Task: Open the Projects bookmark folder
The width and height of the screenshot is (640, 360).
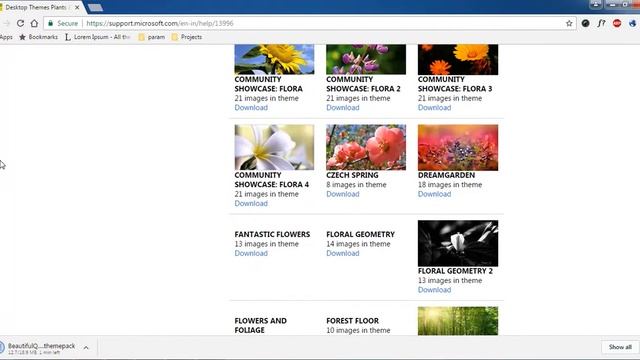Action: coord(187,37)
